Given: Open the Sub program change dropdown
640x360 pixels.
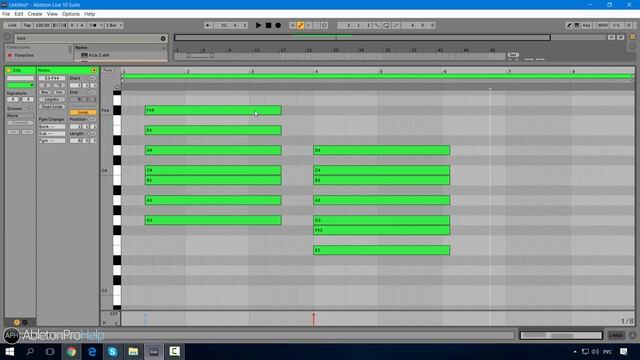Looking at the screenshot, I should click(52, 133).
